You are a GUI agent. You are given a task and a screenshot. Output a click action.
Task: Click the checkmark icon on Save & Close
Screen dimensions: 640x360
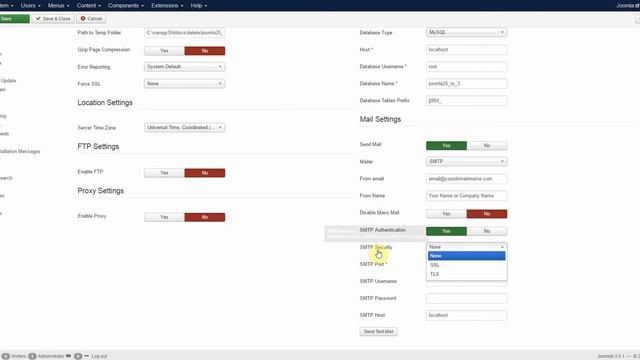tap(38, 19)
